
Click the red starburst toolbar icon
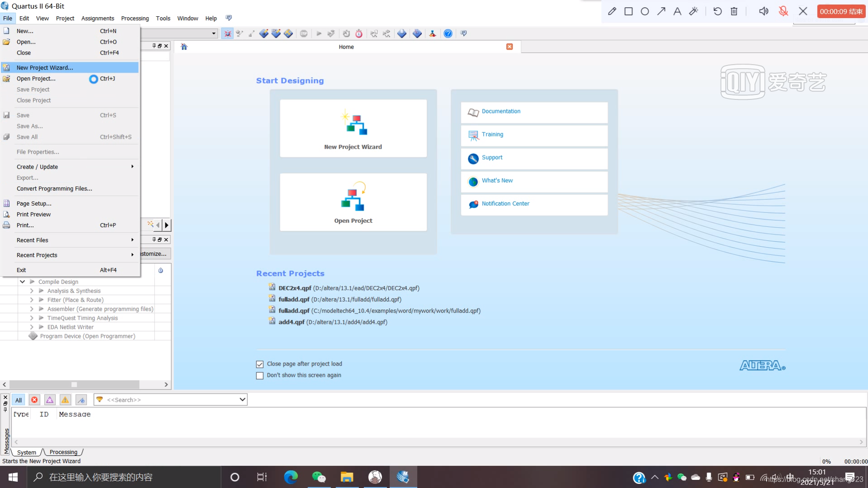pyautogui.click(x=227, y=33)
